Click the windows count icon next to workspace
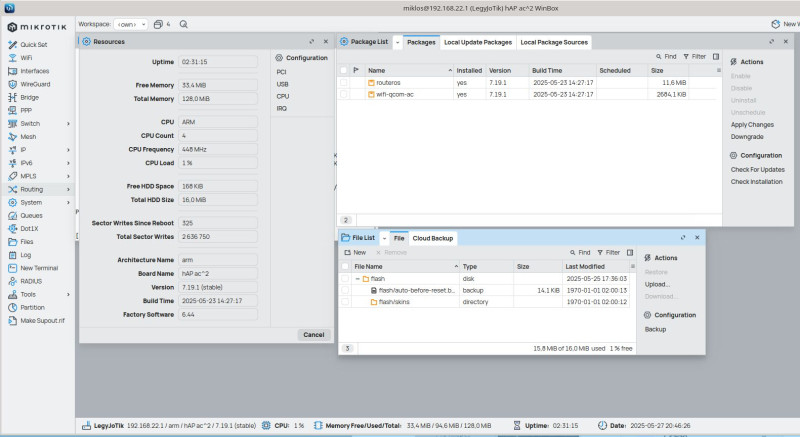Image resolution: width=800 pixels, height=437 pixels. coord(158,24)
